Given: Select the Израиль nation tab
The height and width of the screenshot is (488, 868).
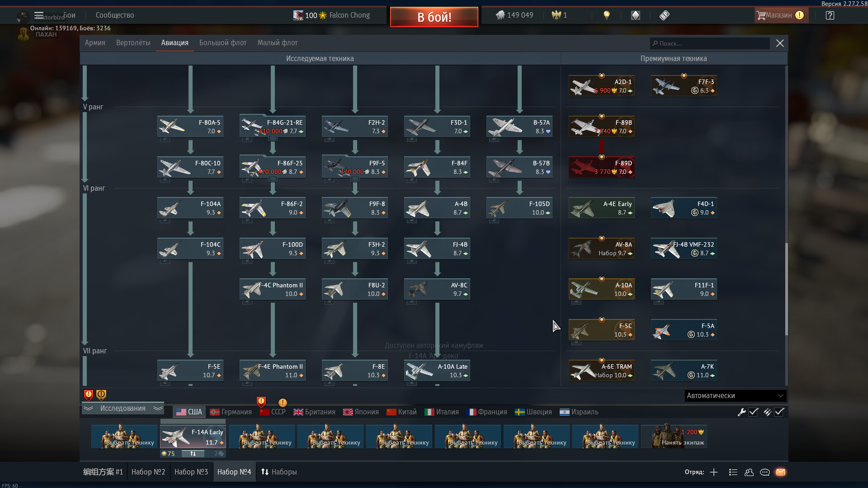Looking at the screenshot, I should pyautogui.click(x=579, y=412).
